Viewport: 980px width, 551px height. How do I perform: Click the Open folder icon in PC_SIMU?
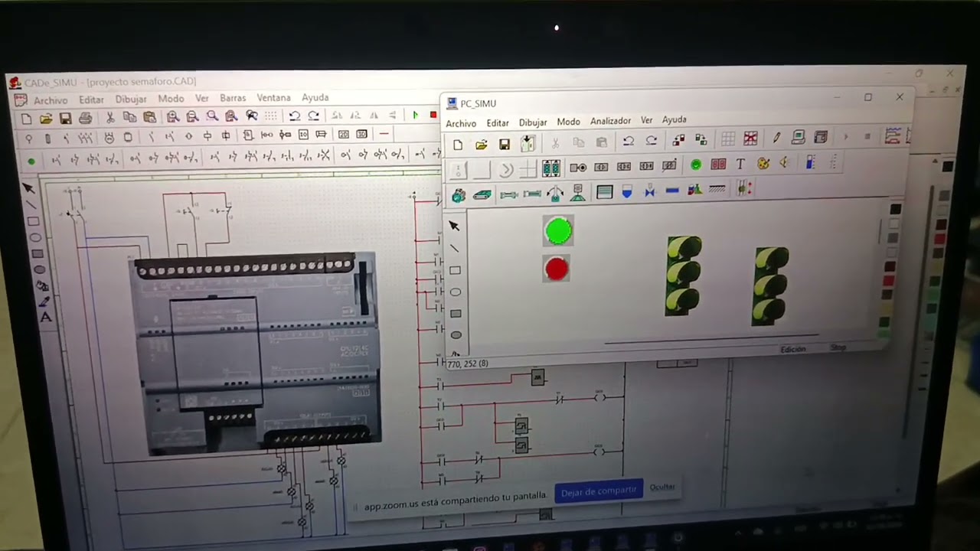tap(481, 144)
